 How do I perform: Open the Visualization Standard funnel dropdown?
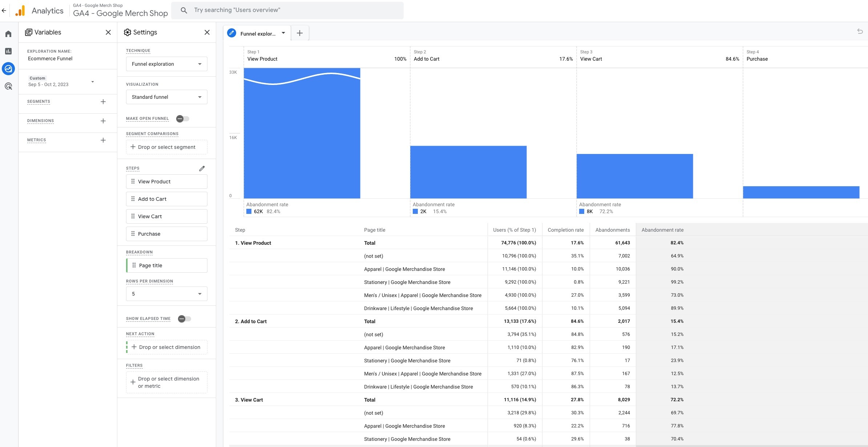coord(167,97)
